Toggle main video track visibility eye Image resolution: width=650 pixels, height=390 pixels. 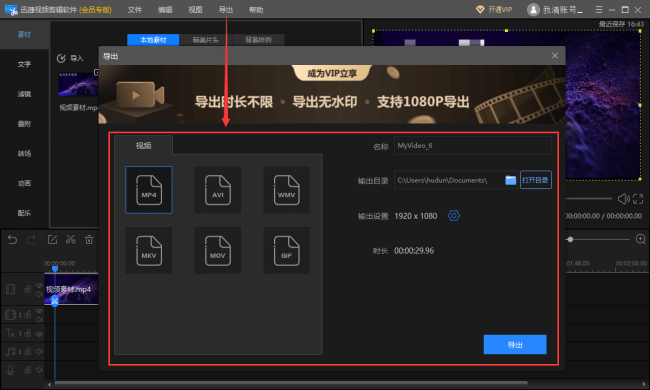39,286
